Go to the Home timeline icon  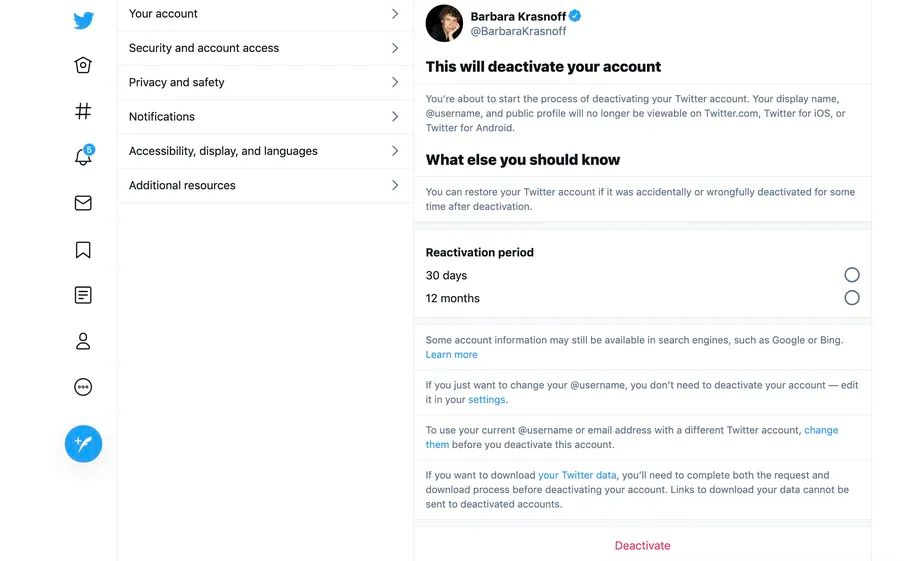(83, 66)
